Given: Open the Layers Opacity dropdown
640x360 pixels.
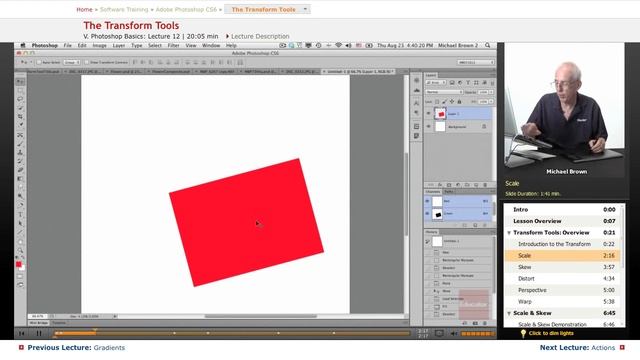Looking at the screenshot, I should tap(491, 92).
